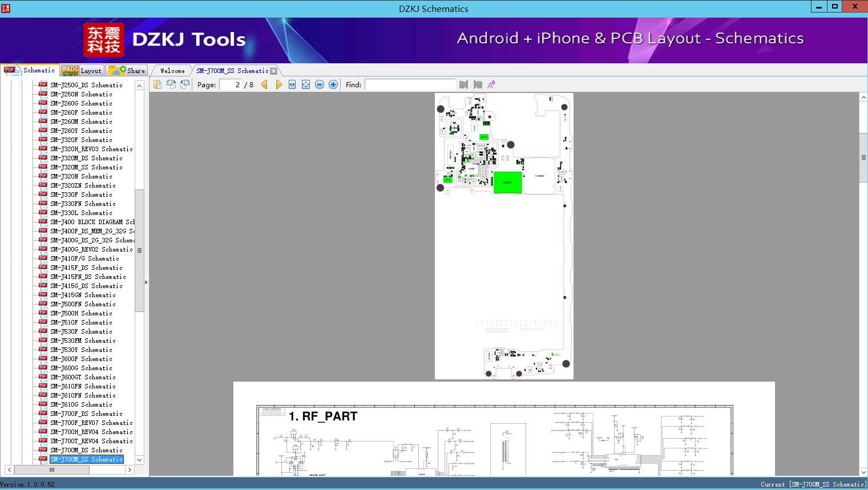
Task: Collapse the side panel with the red arrow
Action: [146, 282]
